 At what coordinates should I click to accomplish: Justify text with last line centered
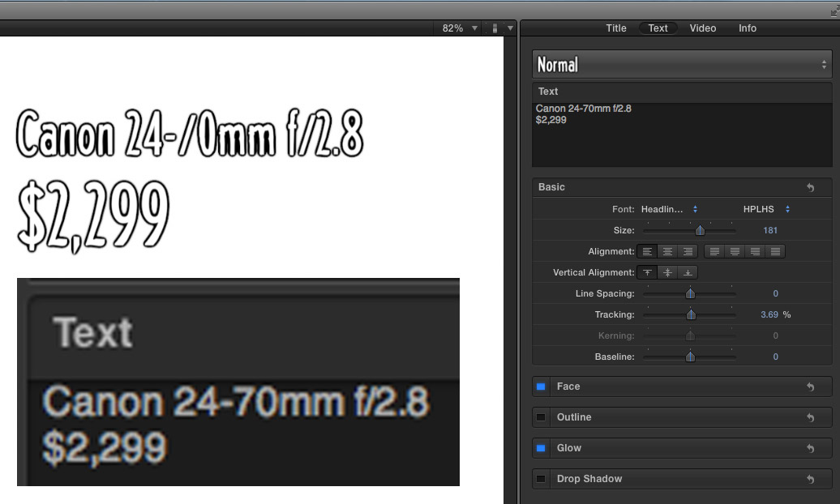[x=735, y=251]
